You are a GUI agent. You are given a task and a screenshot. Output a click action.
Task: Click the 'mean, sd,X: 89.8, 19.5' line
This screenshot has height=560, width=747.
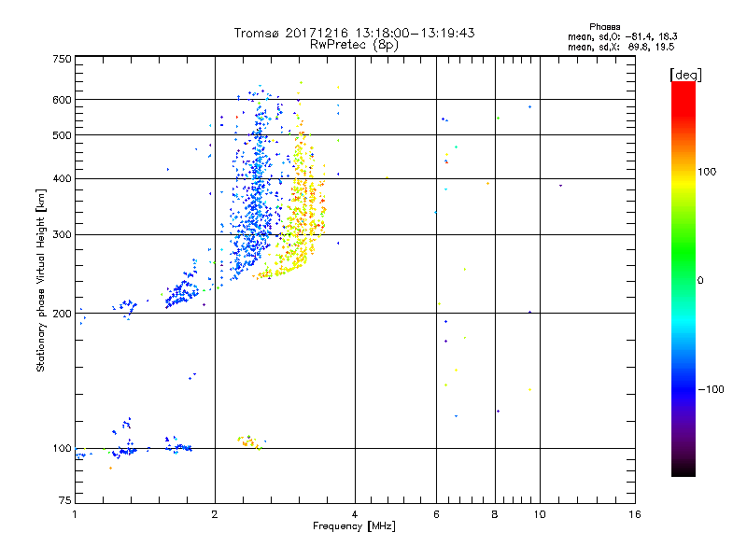(x=621, y=47)
